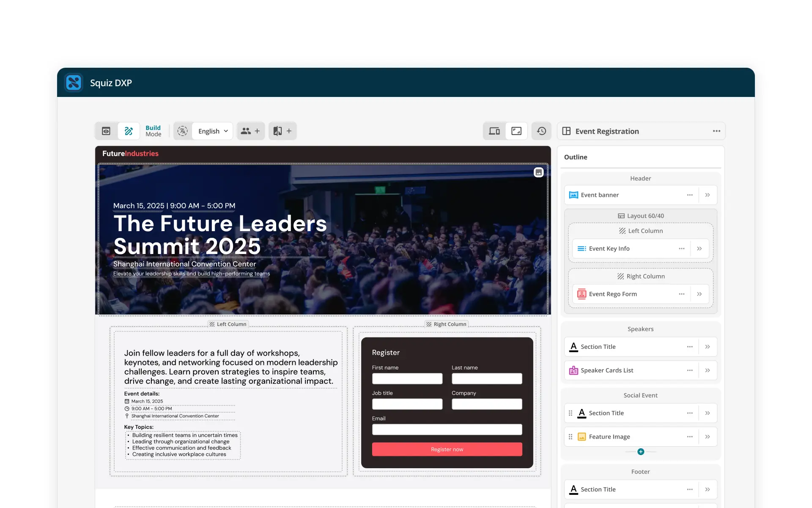Switch to preview mode eye icon
This screenshot has height=508, width=812.
106,131
